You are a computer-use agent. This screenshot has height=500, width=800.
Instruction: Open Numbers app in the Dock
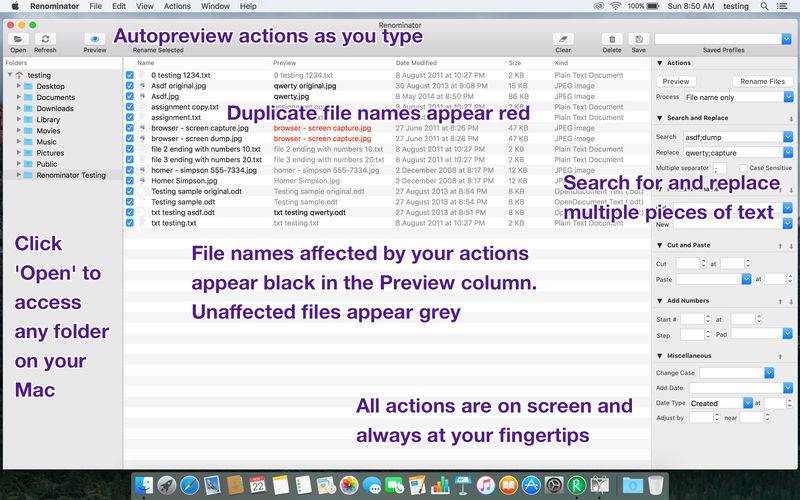click(440, 485)
